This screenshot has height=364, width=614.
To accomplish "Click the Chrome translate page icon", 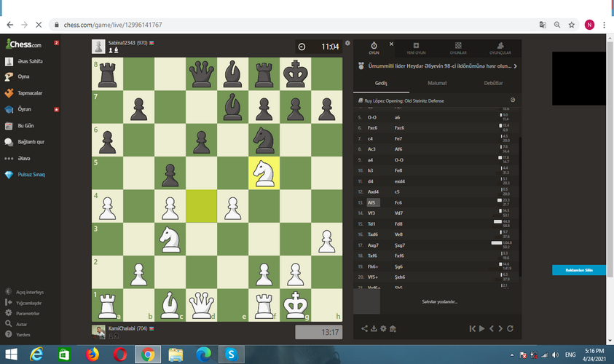I will point(542,24).
